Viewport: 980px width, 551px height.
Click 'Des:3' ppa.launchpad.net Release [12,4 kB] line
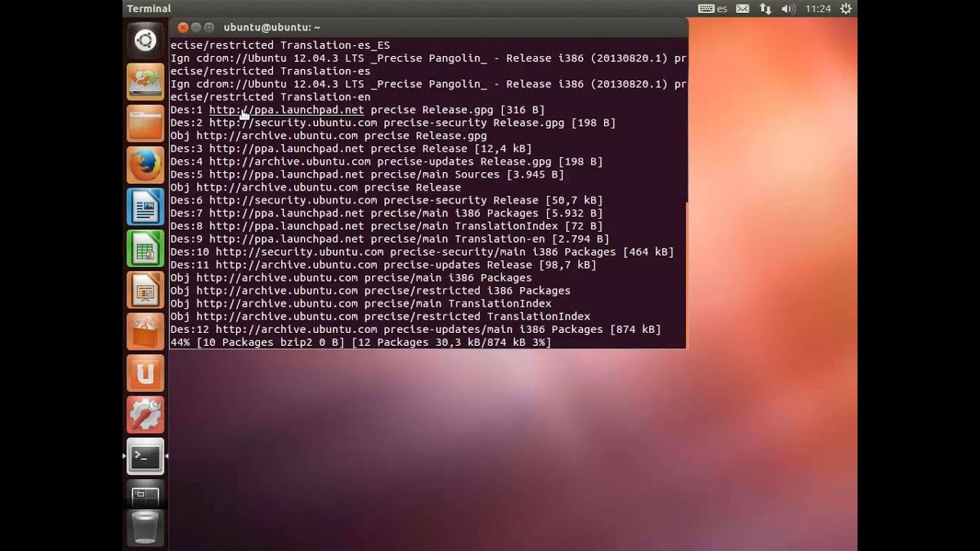(x=351, y=148)
